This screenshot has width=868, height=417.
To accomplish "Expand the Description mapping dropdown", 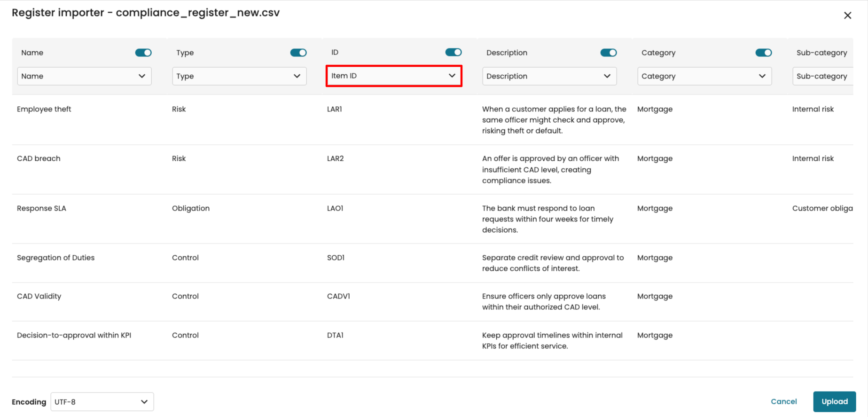I will [x=549, y=76].
